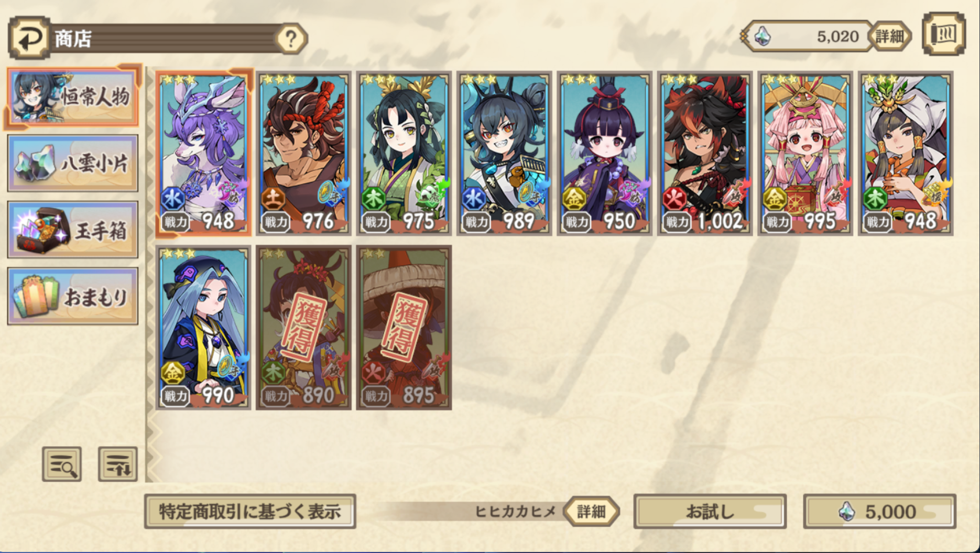Open the sort order icon
Viewport: 980px width, 553px height.
(118, 464)
